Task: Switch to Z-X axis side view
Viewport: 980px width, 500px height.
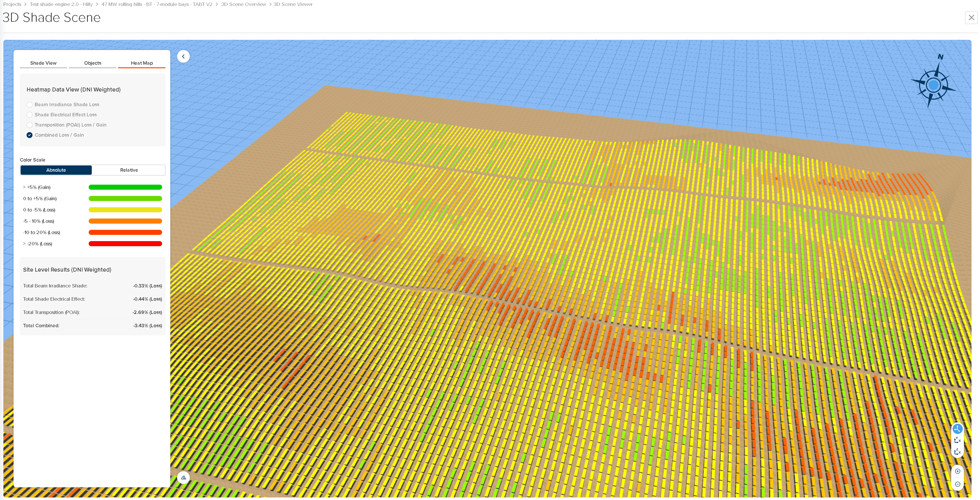Action: tap(957, 452)
